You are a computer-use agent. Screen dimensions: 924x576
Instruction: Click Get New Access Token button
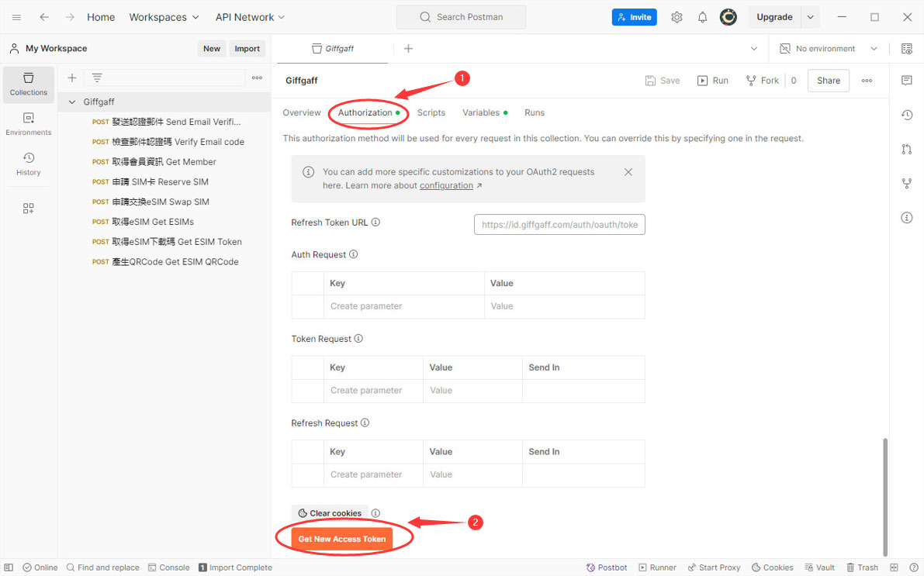tap(341, 539)
